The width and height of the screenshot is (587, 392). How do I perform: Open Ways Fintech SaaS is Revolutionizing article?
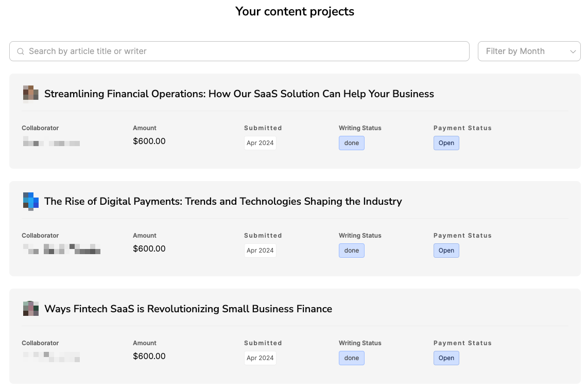click(x=188, y=309)
